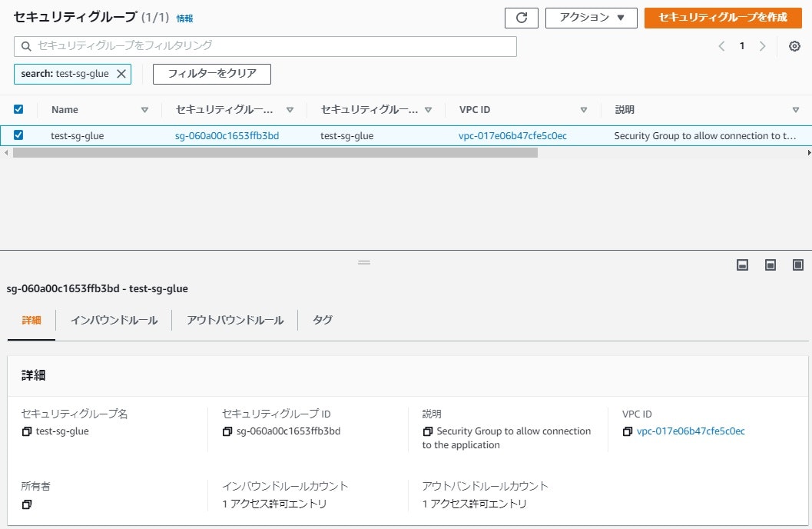Open the アクション dropdown menu
The height and width of the screenshot is (529, 812).
(591, 18)
